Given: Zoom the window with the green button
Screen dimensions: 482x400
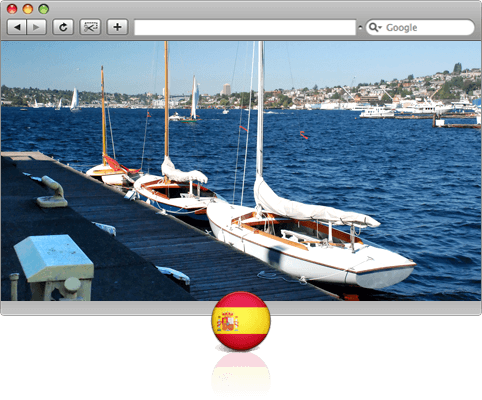Looking at the screenshot, I should coord(43,9).
